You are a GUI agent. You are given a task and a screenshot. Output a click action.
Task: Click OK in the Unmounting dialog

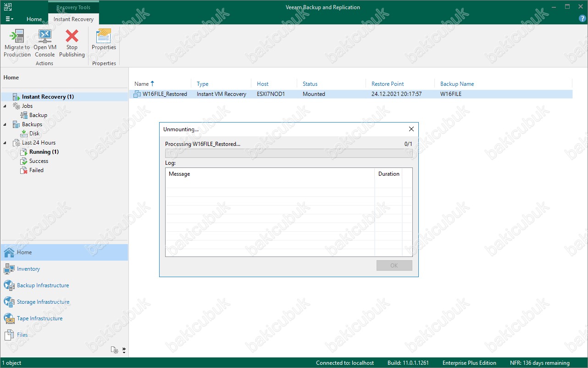tap(394, 266)
